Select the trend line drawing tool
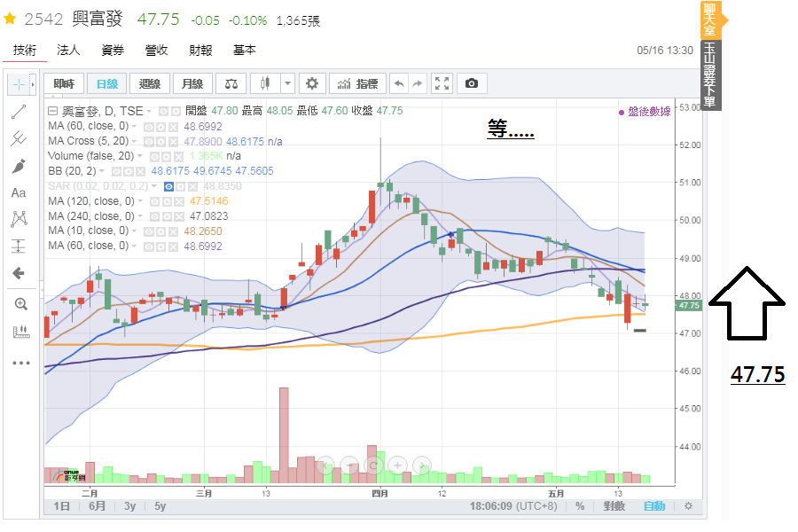Image resolution: width=798 pixels, height=532 pixels. tap(19, 112)
